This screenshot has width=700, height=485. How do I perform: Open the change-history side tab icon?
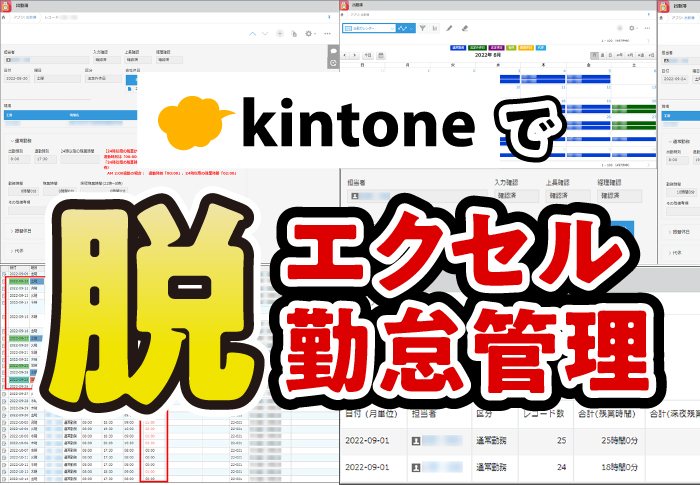[x=333, y=63]
